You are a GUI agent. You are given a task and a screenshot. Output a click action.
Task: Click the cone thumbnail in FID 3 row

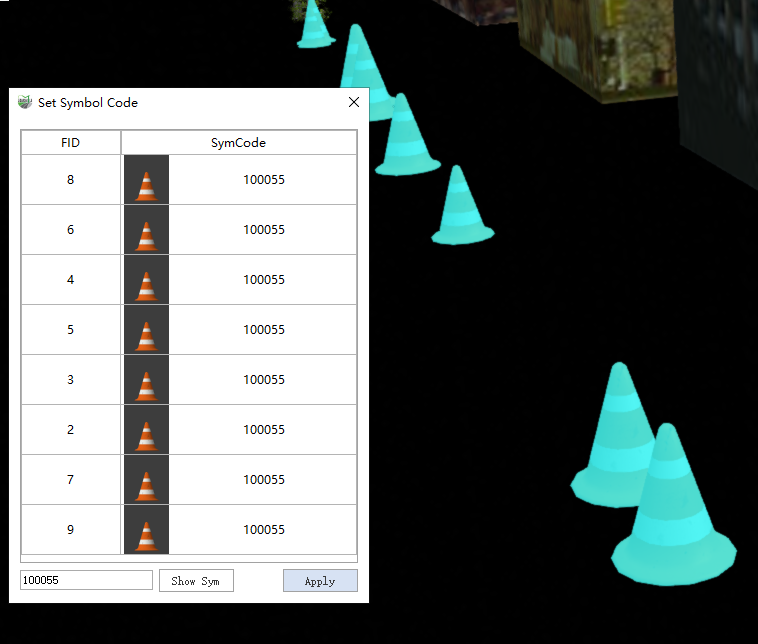pyautogui.click(x=146, y=381)
